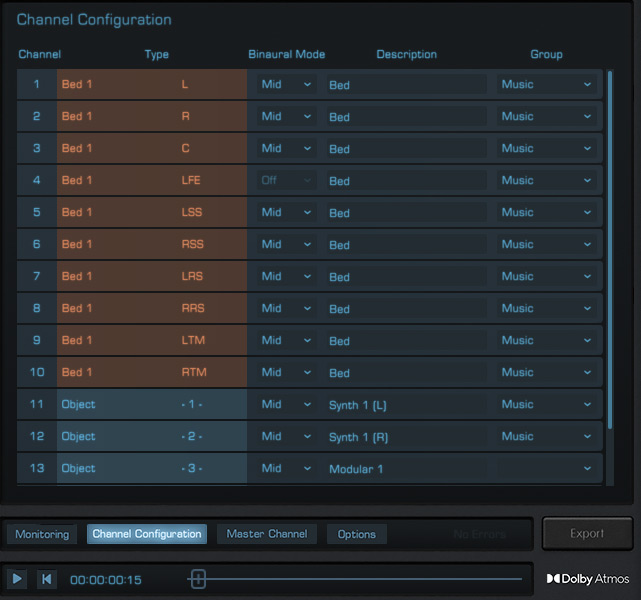Switch to the Monitoring tab
Screen dimensions: 641x600
[x=42, y=534]
